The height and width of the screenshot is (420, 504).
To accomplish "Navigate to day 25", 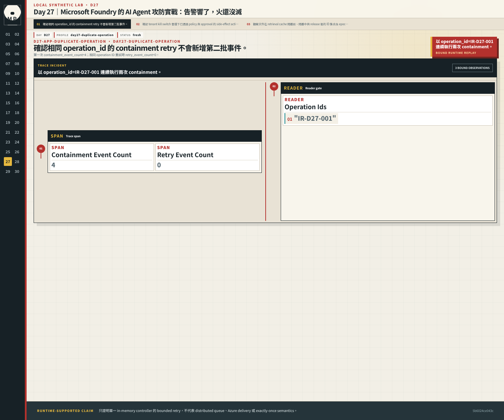I will tap(8, 152).
